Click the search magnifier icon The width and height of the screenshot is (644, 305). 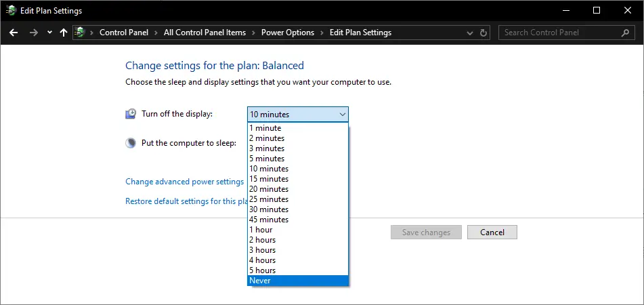tap(626, 33)
